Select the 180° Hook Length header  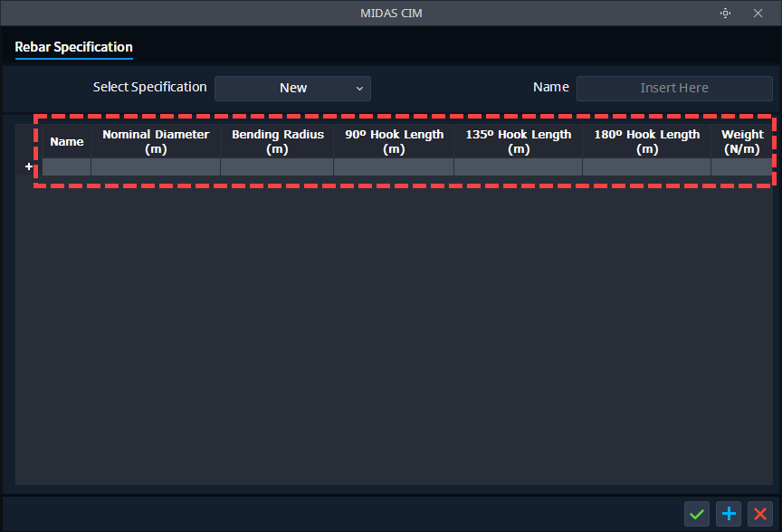point(646,141)
